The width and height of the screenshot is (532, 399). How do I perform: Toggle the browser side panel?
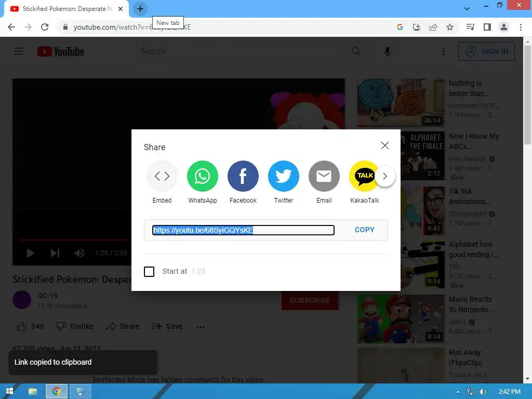(487, 27)
